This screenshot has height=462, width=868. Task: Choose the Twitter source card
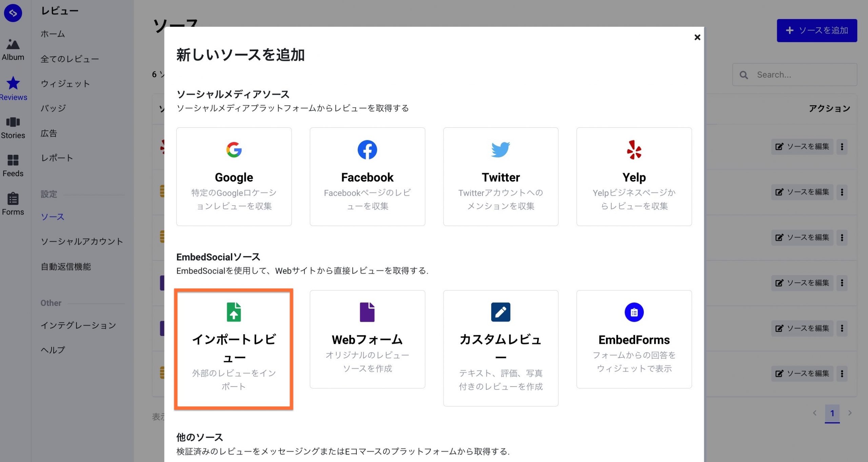(500, 176)
